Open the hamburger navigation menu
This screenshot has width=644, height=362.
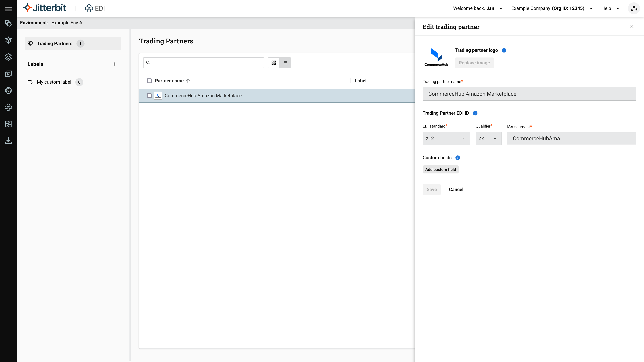click(8, 9)
